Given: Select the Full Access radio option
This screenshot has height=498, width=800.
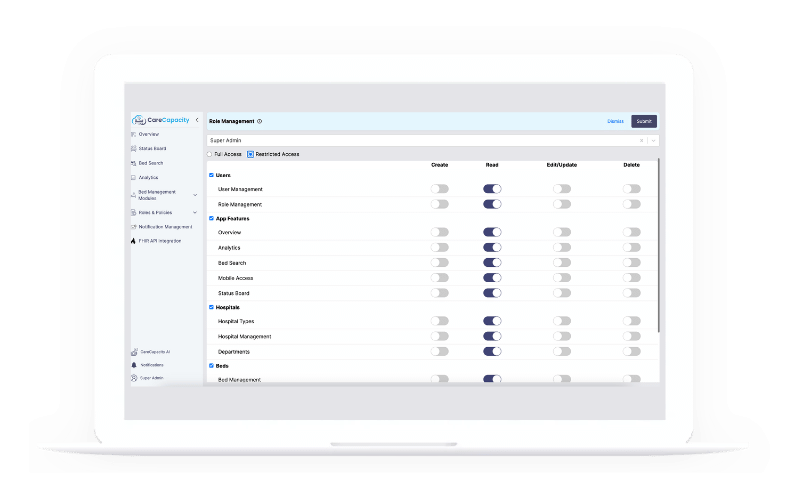Looking at the screenshot, I should [x=210, y=155].
